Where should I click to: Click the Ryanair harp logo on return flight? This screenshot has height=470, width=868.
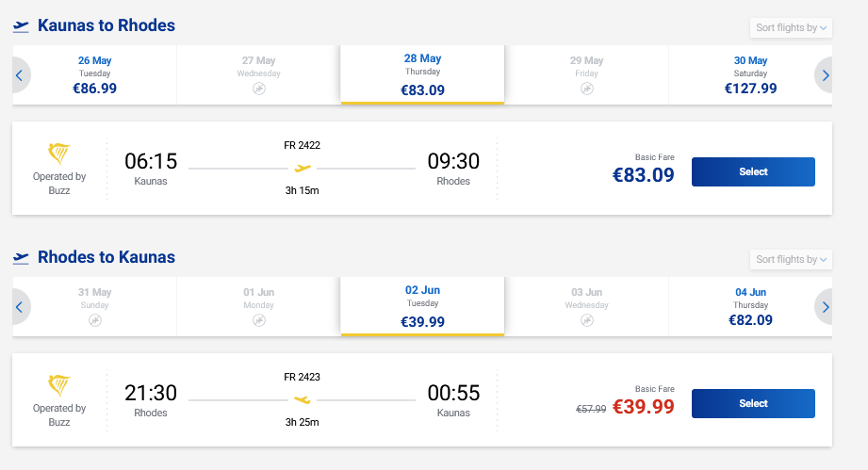(x=59, y=386)
